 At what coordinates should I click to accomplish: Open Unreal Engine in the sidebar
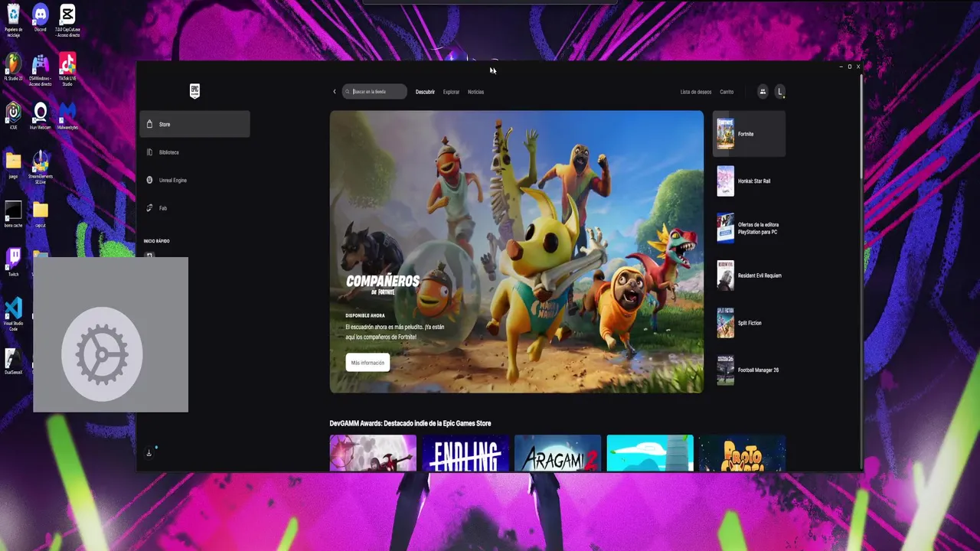(194, 180)
